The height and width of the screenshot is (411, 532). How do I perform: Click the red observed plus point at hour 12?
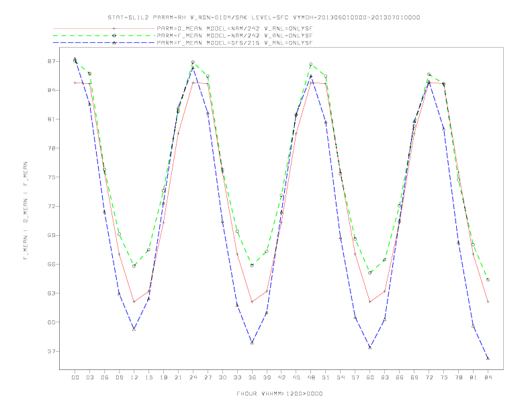tap(134, 302)
